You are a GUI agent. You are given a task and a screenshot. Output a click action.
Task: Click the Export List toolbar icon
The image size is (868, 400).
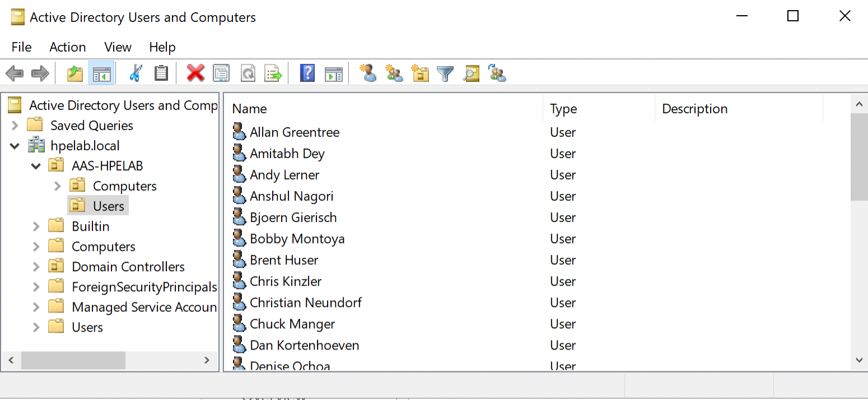coord(273,73)
